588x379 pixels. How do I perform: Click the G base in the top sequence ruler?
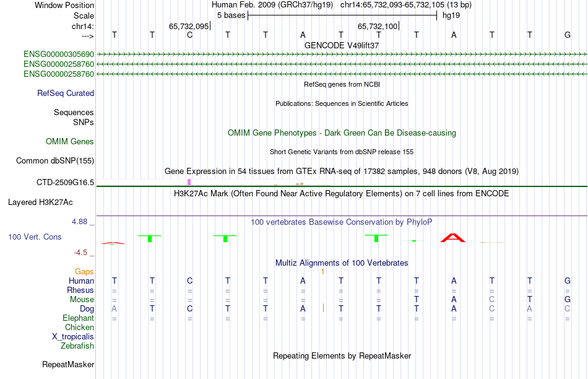tap(568, 35)
